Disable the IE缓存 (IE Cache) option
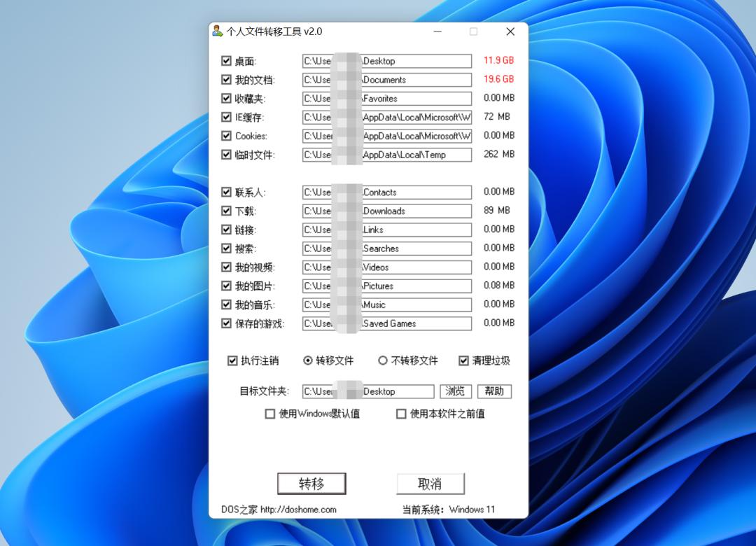 tap(226, 117)
